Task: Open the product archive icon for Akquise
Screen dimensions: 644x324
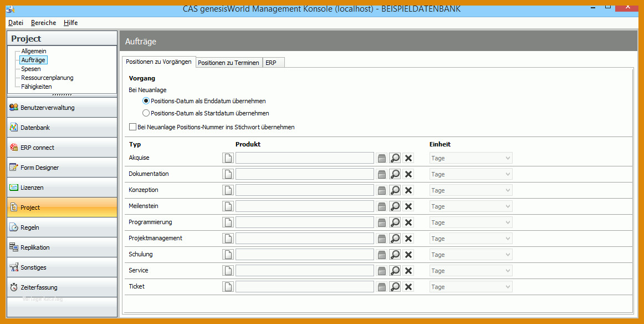Action: (382, 158)
